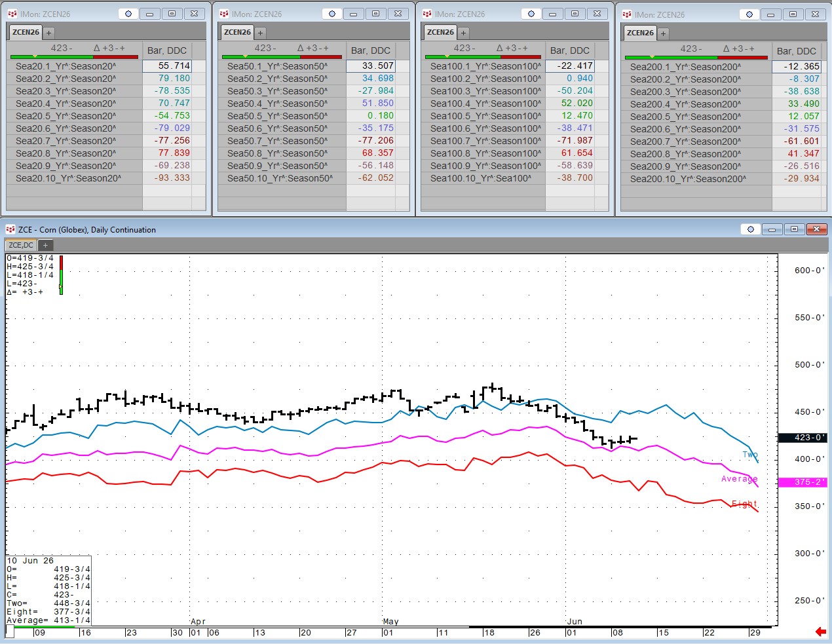This screenshot has height=644, width=832.
Task: Click the red arrow at chart bottom right
Action: [821, 632]
